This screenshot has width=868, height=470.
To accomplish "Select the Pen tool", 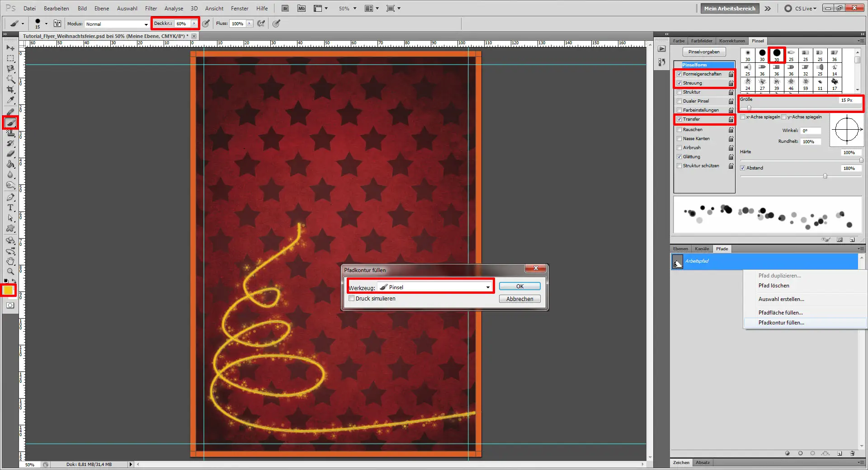I will pos(10,197).
